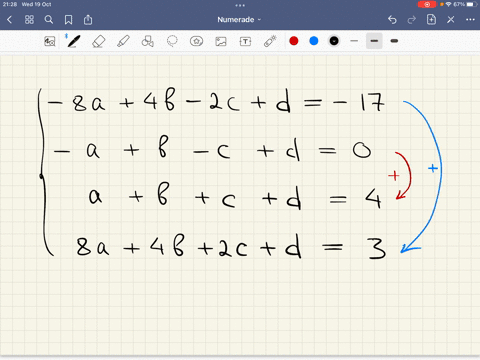Redo the last action

pyautogui.click(x=412, y=20)
